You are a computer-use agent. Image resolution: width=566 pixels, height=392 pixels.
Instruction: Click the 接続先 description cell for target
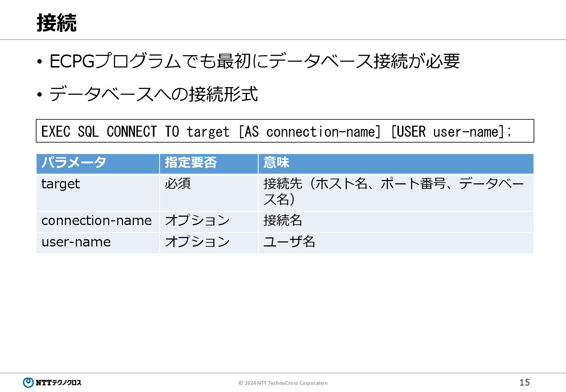pyautogui.click(x=396, y=193)
